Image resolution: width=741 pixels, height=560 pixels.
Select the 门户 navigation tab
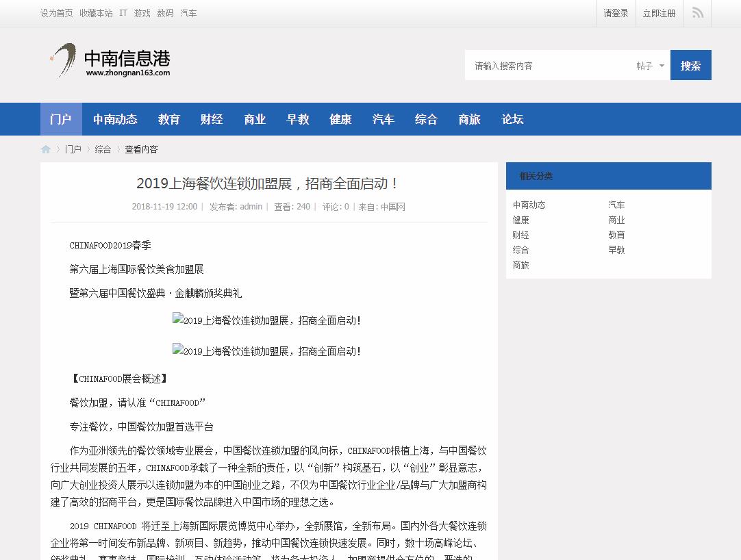pos(61,119)
